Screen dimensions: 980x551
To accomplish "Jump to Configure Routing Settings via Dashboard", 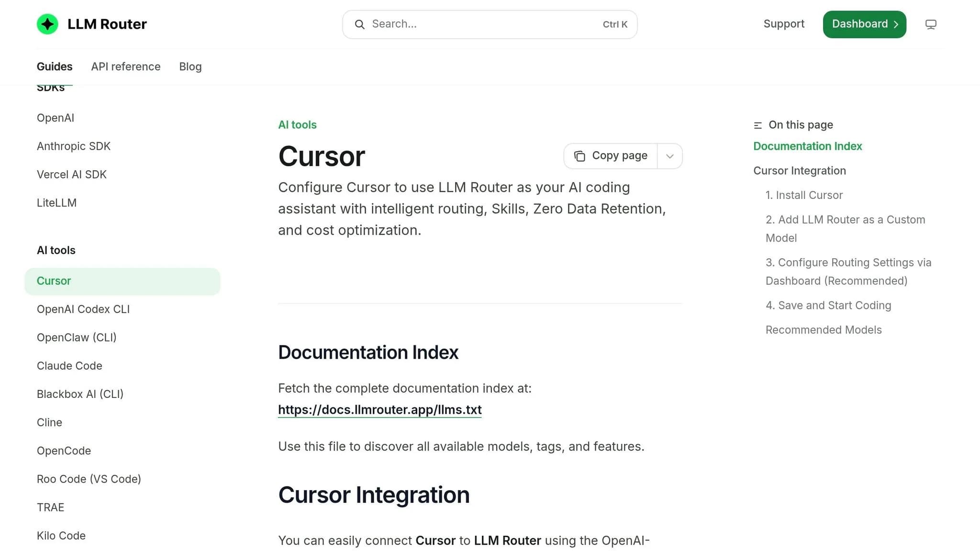I will pos(848,272).
